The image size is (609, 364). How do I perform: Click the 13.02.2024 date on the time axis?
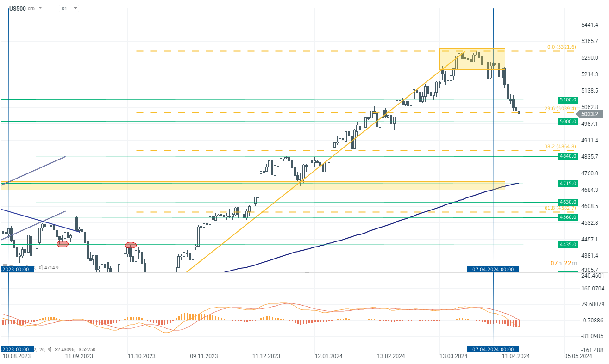pyautogui.click(x=391, y=356)
